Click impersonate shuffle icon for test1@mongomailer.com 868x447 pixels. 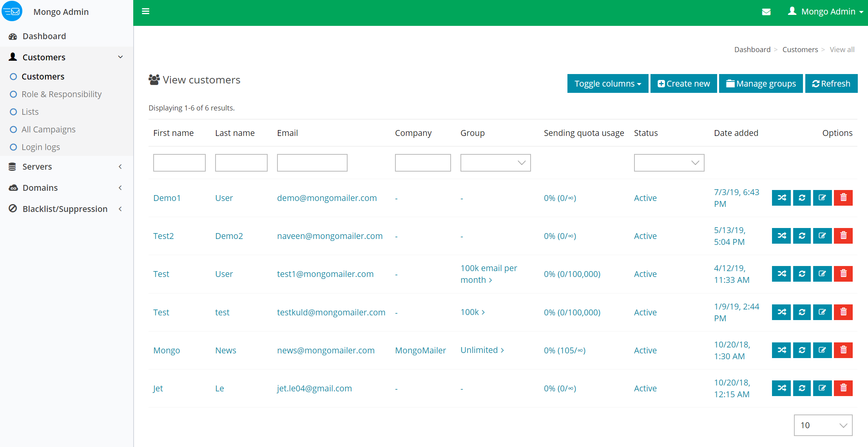781,274
